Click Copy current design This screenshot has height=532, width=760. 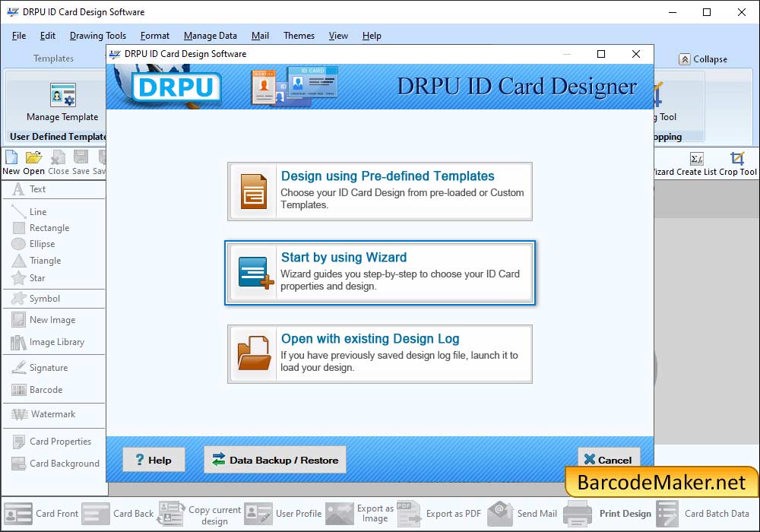[200, 514]
